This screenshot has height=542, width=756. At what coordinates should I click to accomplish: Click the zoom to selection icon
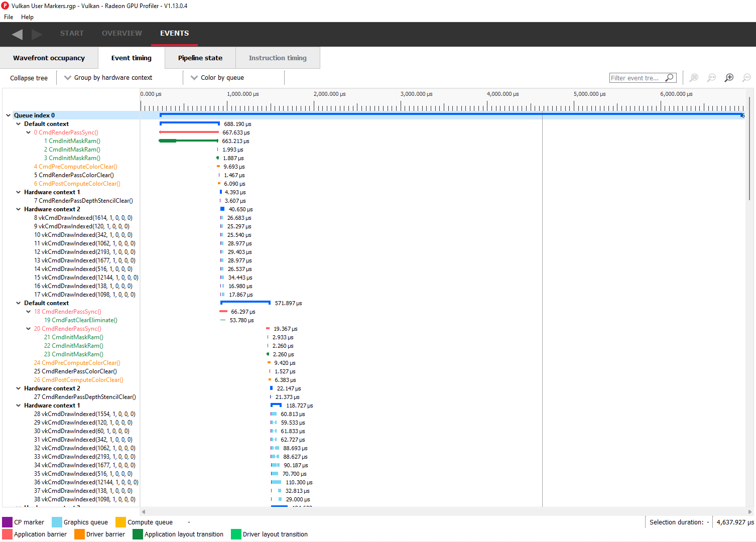[694, 78]
